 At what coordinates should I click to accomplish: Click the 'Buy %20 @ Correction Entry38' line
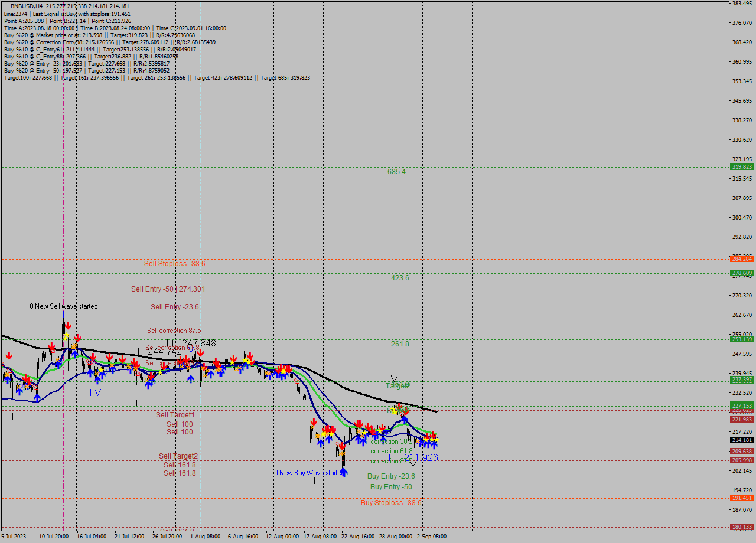[x=110, y=42]
